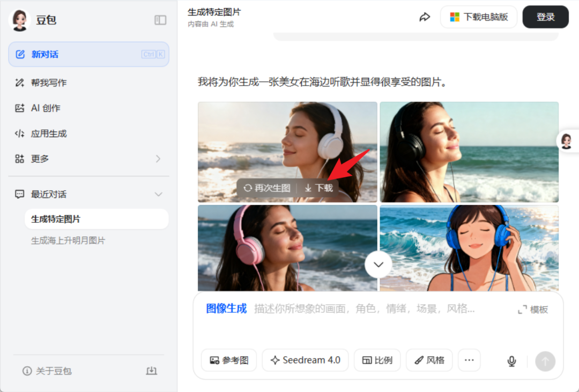579x392 pixels.
Task: Open the black headphones woman image
Action: [469, 152]
